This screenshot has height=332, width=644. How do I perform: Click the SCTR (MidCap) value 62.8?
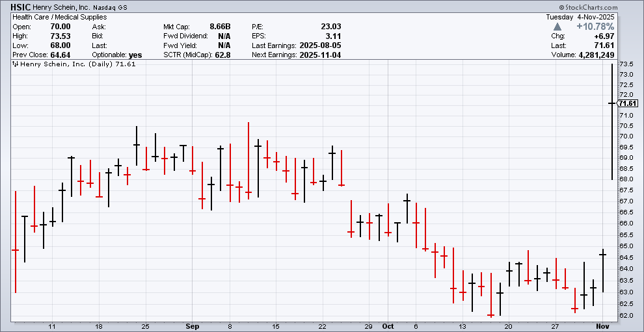point(223,55)
